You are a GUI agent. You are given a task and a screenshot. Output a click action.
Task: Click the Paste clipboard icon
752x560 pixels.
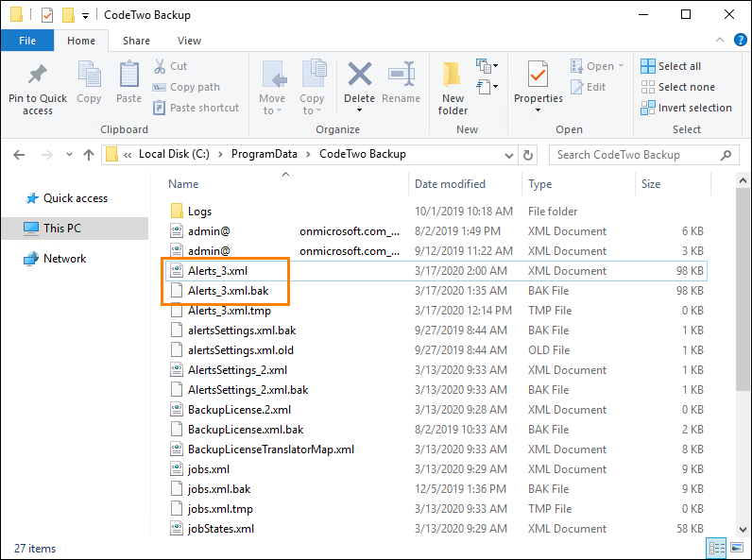tap(129, 74)
